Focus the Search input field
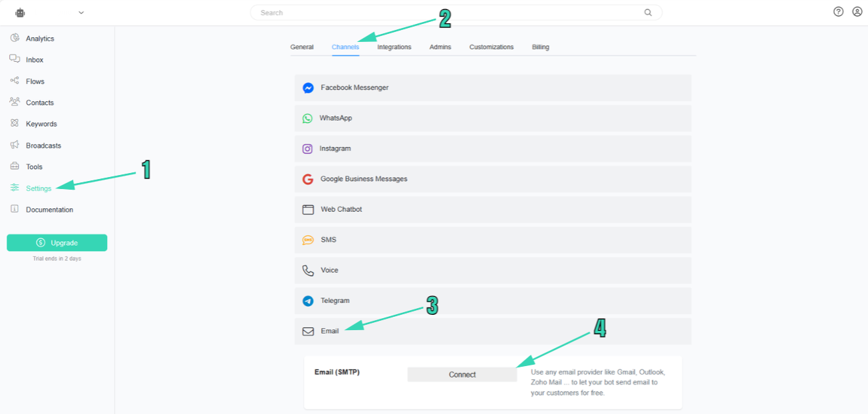Screen dimensions: 868x414 pyautogui.click(x=456, y=13)
